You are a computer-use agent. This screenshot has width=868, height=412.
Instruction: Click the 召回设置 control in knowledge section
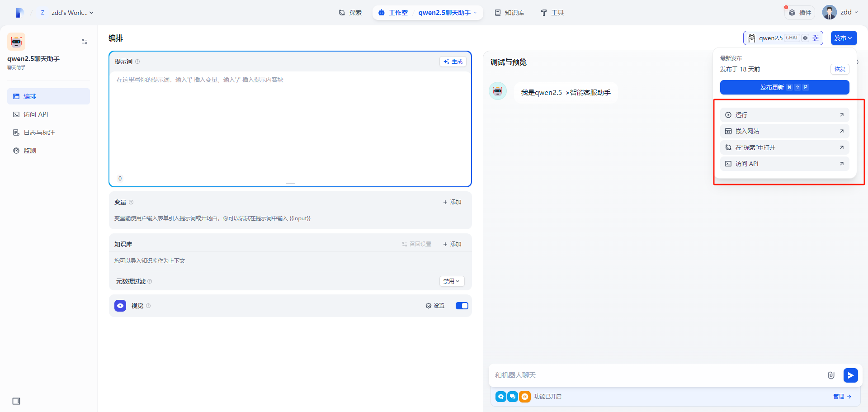[x=416, y=244]
